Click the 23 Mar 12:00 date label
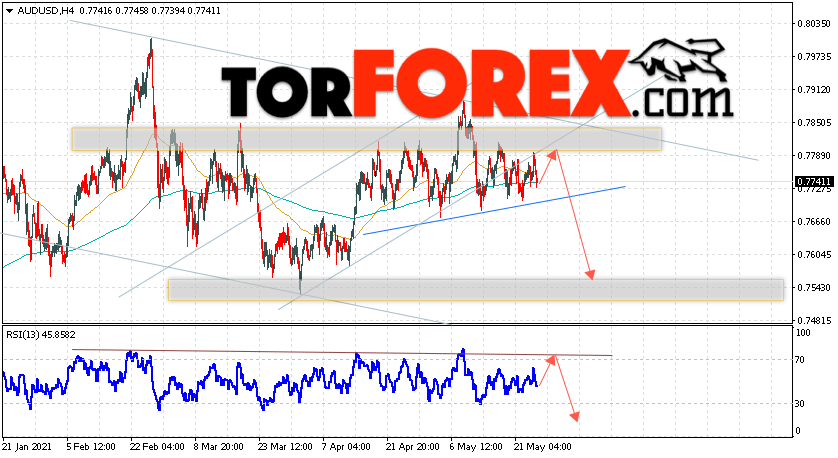Screen dimensions: 838x458 (284, 447)
